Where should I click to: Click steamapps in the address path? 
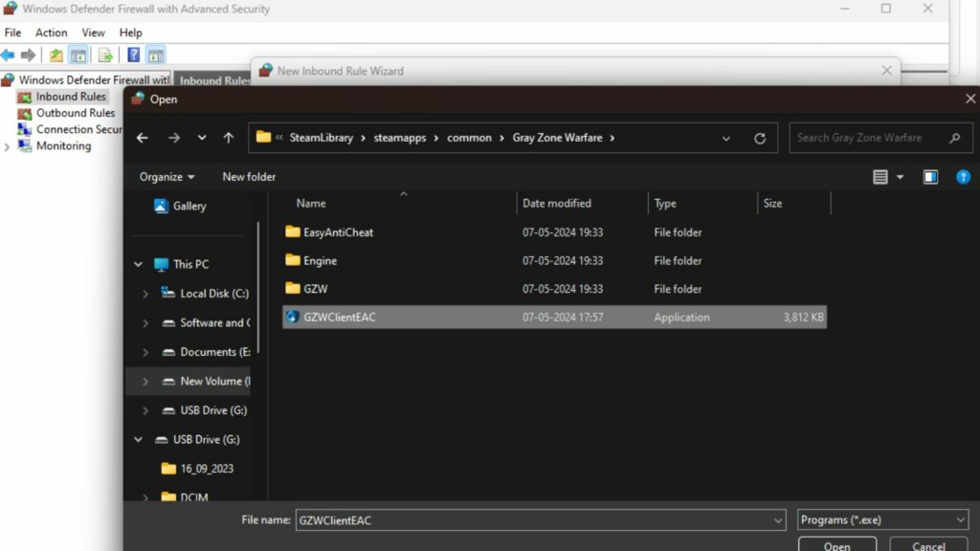[x=400, y=138]
